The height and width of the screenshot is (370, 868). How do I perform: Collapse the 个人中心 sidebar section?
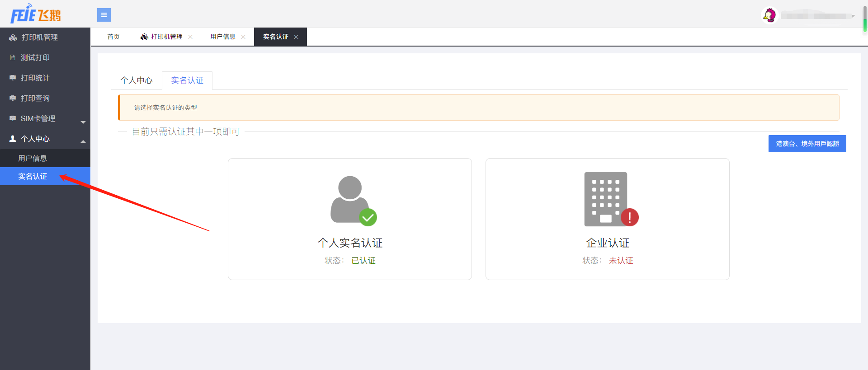click(x=83, y=141)
